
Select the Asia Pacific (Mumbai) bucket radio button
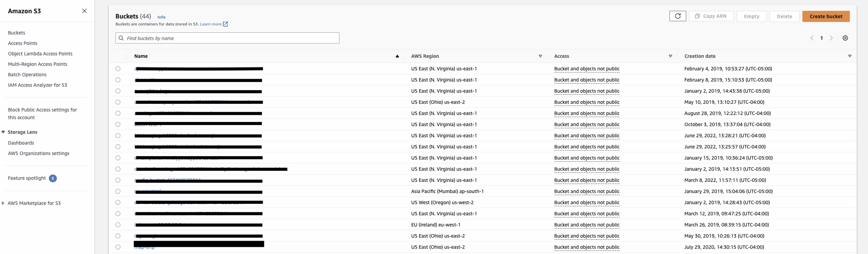click(118, 191)
